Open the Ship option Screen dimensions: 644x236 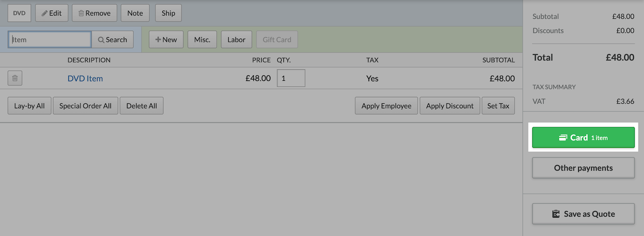click(168, 13)
